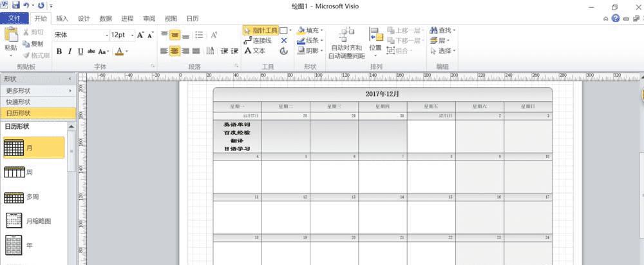Select the rectangle shape tool icon
This screenshot has width=644, height=265.
coord(283,30)
